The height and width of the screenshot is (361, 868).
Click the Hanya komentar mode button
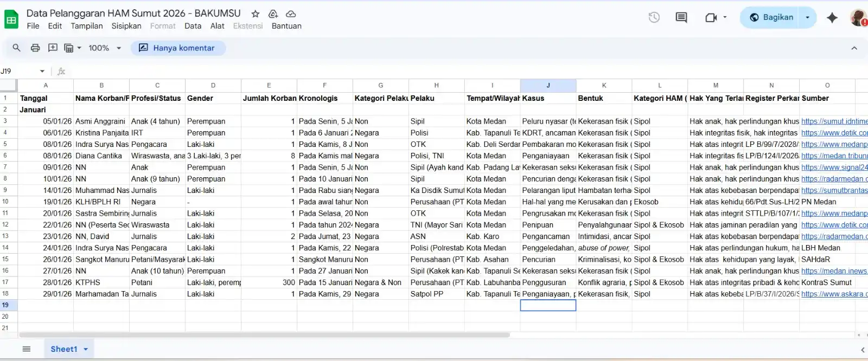178,48
